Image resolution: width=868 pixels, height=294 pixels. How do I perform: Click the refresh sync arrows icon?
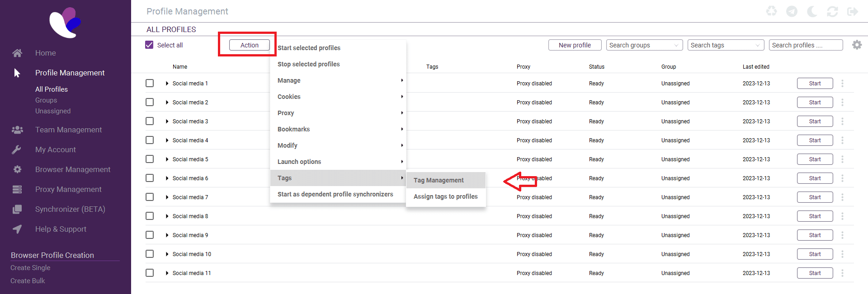832,11
